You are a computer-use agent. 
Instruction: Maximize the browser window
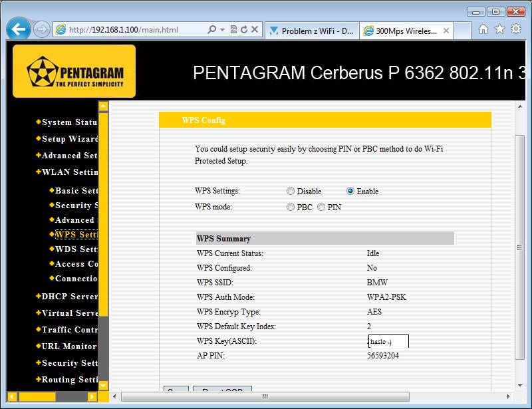(495, 12)
